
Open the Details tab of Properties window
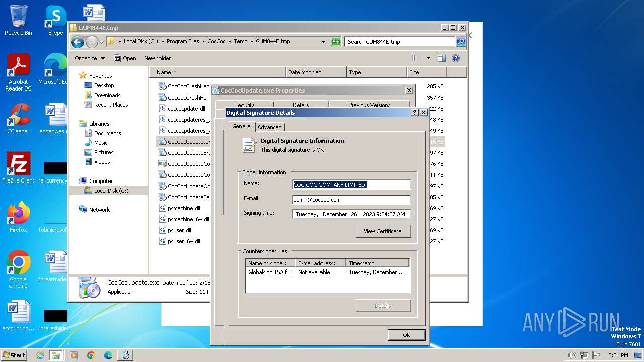(x=301, y=105)
